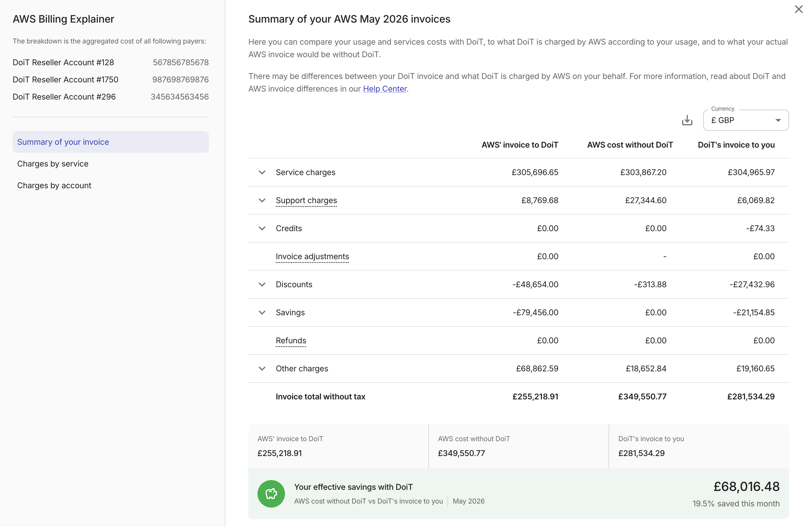Expand the Credits row
The height and width of the screenshot is (527, 812).
262,228
